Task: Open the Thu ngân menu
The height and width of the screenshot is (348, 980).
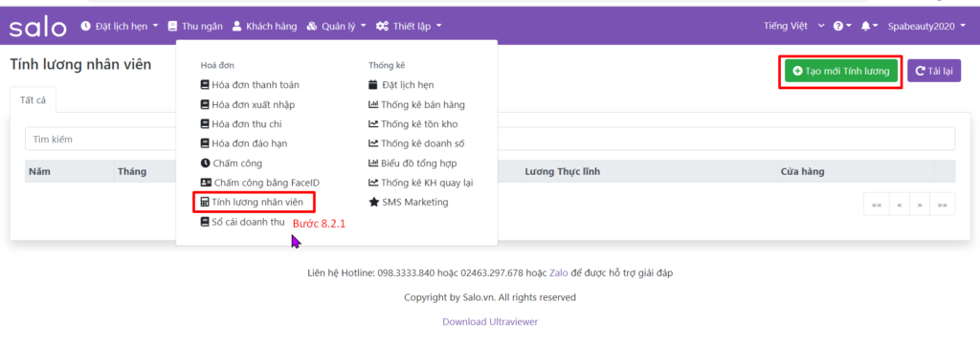Action: [195, 26]
